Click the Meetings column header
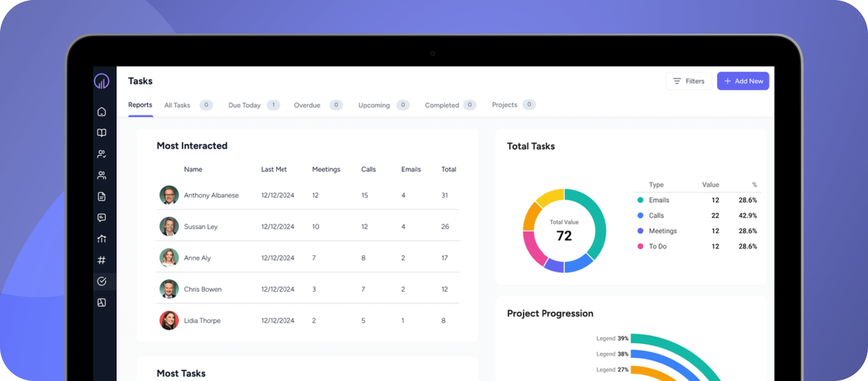Screen dimensions: 868x381 click(x=326, y=170)
